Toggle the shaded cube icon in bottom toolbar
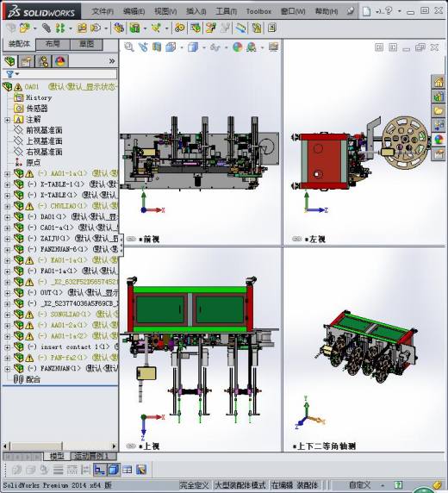The width and height of the screenshot is (448, 493). [x=113, y=470]
